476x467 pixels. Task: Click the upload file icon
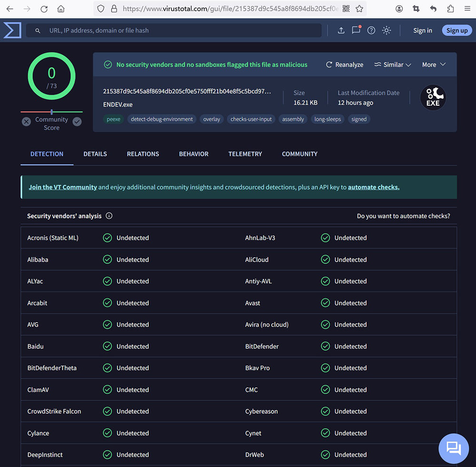(341, 30)
